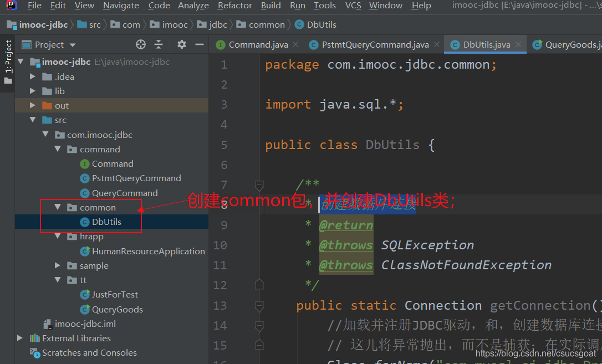Close the PstmtQueryCommand.java tab
Screen dimensions: 602x364
(x=436, y=44)
